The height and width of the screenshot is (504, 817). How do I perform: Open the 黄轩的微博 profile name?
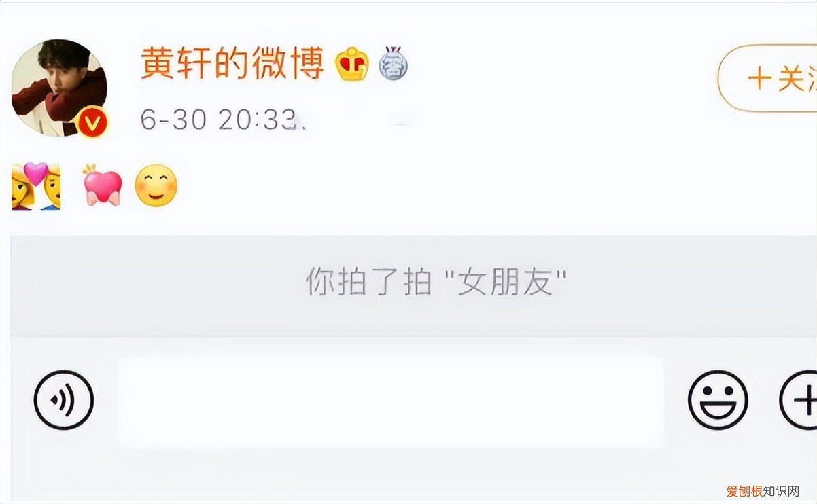(232, 65)
